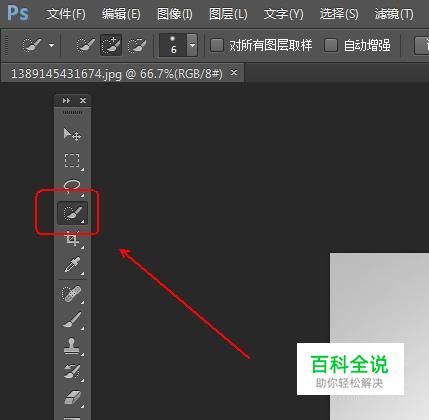429x420 pixels.
Task: Open the 选择(S) menu
Action: point(339,14)
